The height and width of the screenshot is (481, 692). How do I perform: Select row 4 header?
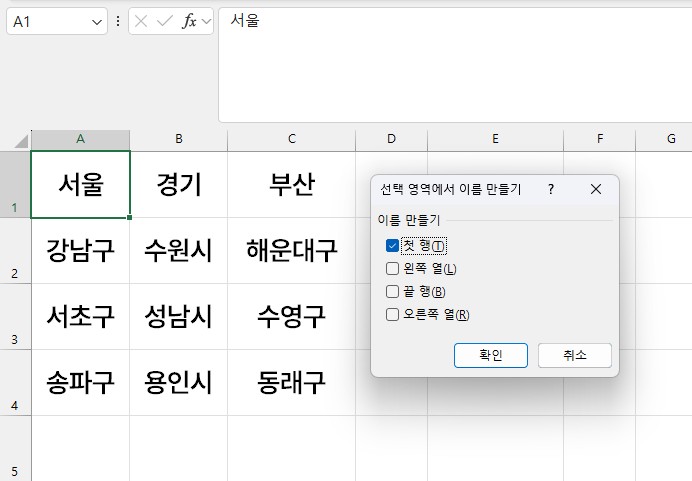pyautogui.click(x=15, y=383)
